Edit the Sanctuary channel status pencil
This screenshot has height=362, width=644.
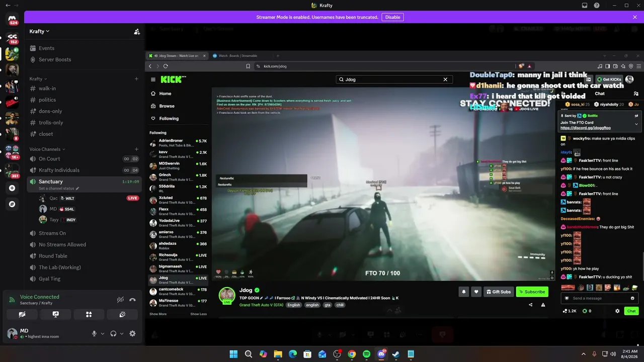click(77, 189)
